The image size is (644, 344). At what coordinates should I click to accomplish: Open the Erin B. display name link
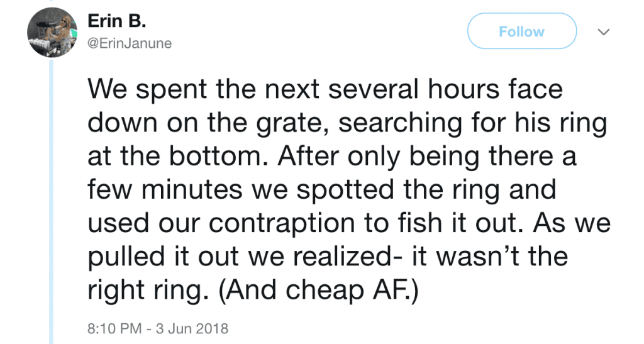click(116, 21)
